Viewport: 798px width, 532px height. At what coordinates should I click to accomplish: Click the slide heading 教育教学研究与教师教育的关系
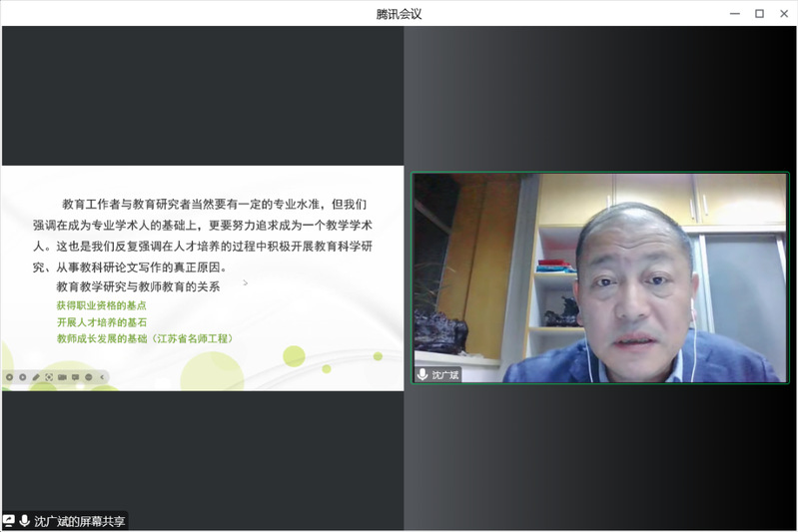(x=138, y=286)
